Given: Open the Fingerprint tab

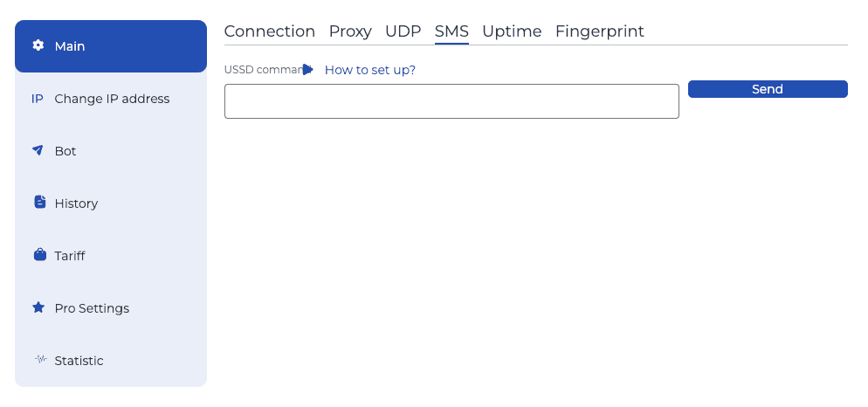Looking at the screenshot, I should (599, 31).
